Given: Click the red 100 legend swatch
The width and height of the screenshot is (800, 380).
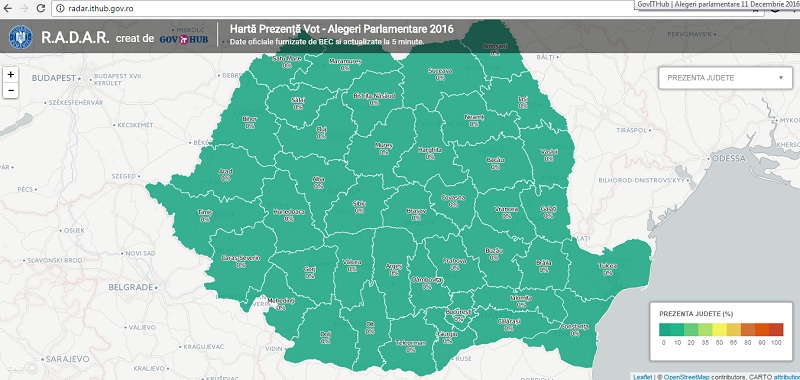Looking at the screenshot, I should click(776, 329).
